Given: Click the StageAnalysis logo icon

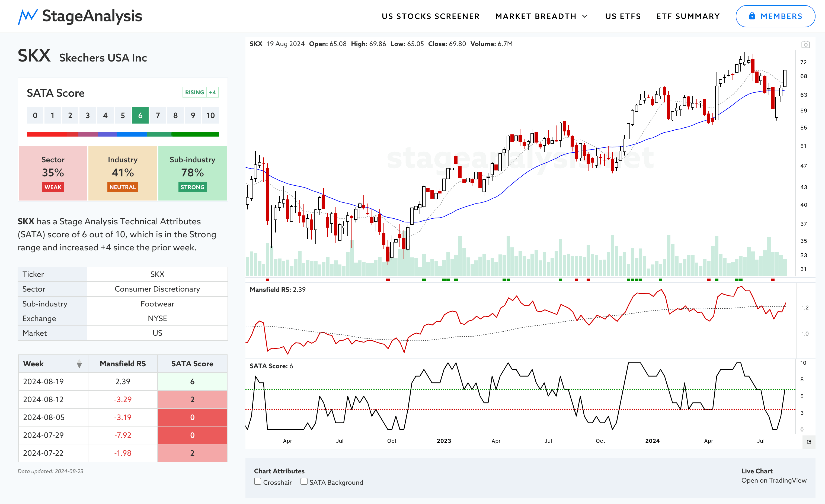Looking at the screenshot, I should click(27, 16).
